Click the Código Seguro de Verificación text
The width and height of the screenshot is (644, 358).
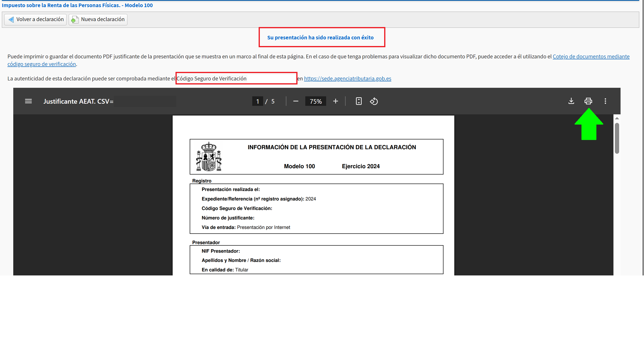pos(211,78)
